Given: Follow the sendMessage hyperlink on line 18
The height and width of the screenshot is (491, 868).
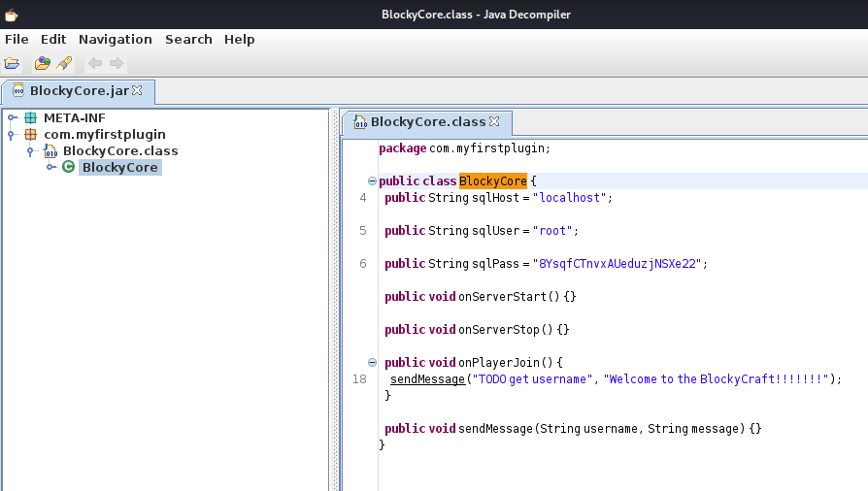Looking at the screenshot, I should pos(427,379).
